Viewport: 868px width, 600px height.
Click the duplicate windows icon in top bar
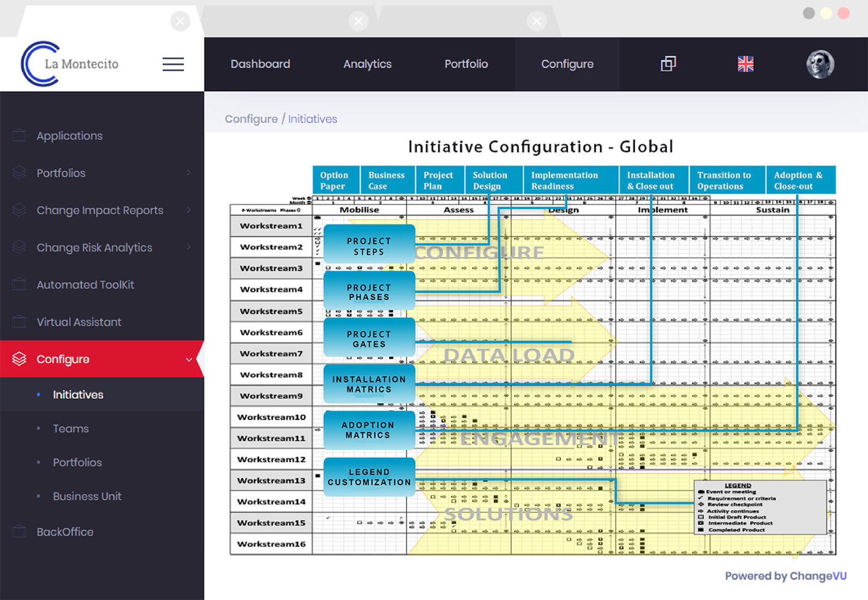click(x=668, y=63)
